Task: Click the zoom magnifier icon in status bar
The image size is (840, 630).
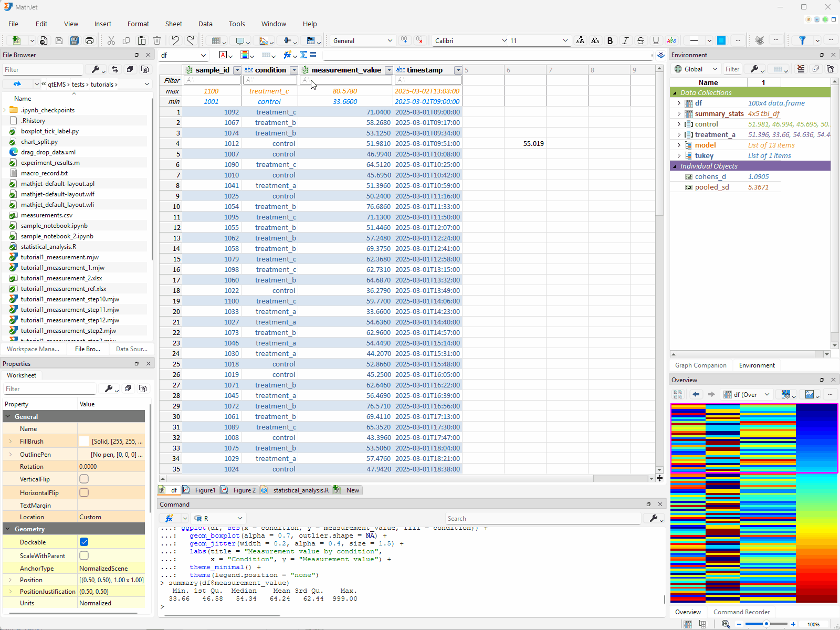Action: click(x=726, y=624)
